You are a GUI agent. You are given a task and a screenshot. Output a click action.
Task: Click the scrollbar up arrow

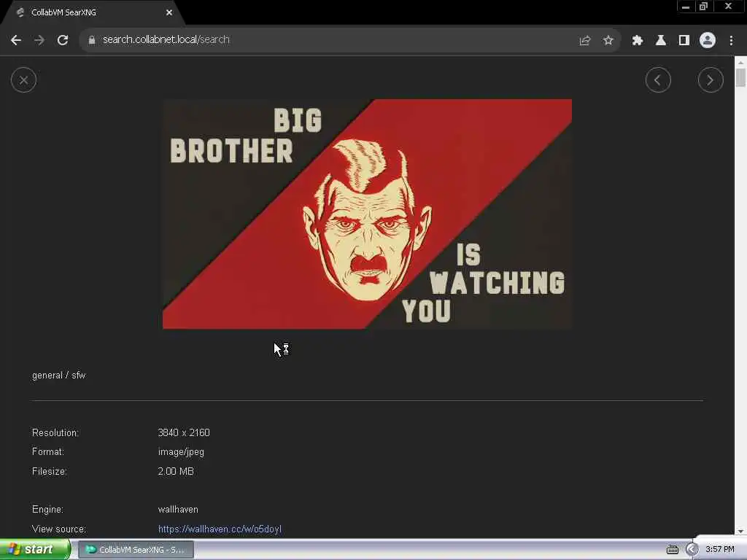click(x=740, y=63)
